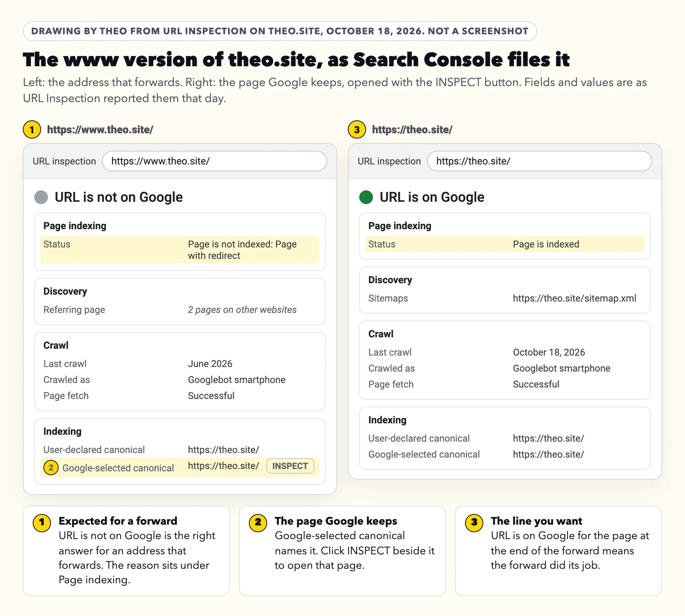
Task: Click the 'Successful' page fetch value in the www panel
Action: click(211, 396)
